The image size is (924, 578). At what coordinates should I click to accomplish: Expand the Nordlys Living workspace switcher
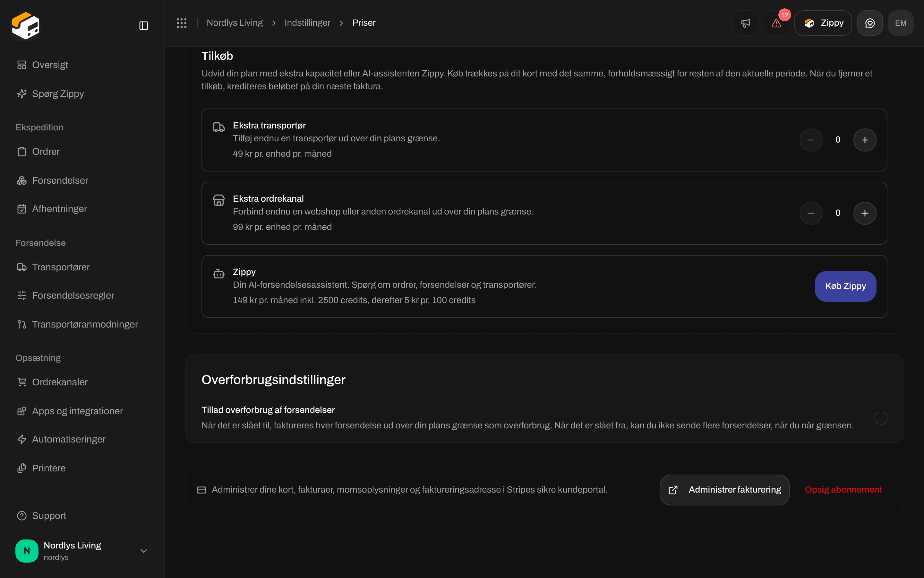[x=82, y=551]
